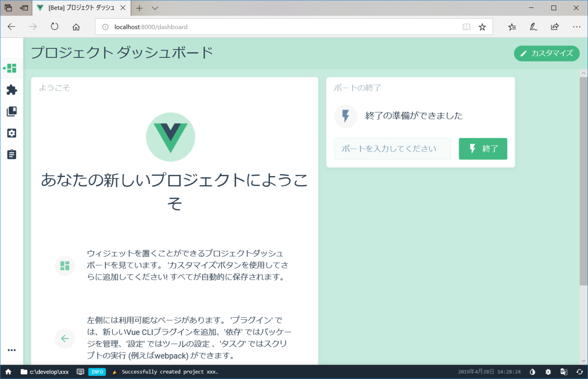
Task: Open the translation tool in the status bar
Action: point(563,372)
